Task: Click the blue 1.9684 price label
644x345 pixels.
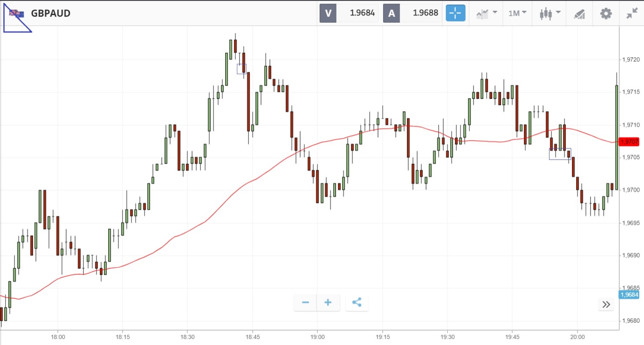Action: pyautogui.click(x=629, y=295)
